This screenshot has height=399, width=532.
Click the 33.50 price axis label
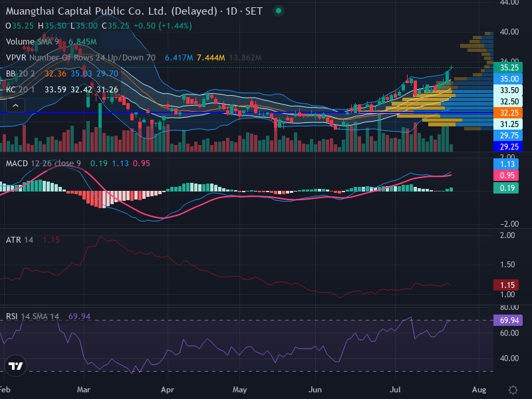tap(508, 90)
